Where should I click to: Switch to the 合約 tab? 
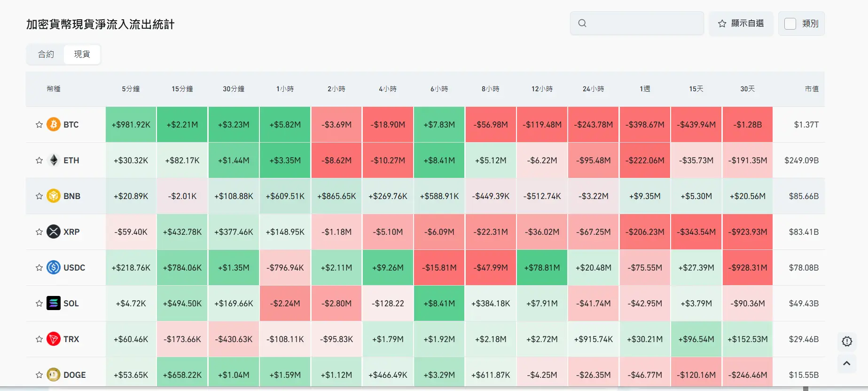coord(46,55)
